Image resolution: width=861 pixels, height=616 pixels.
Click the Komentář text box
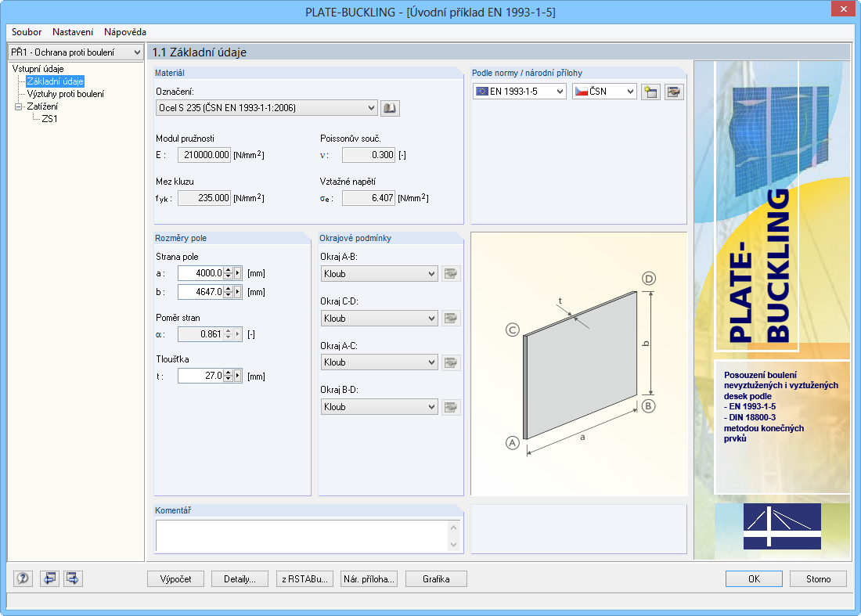pos(303,536)
